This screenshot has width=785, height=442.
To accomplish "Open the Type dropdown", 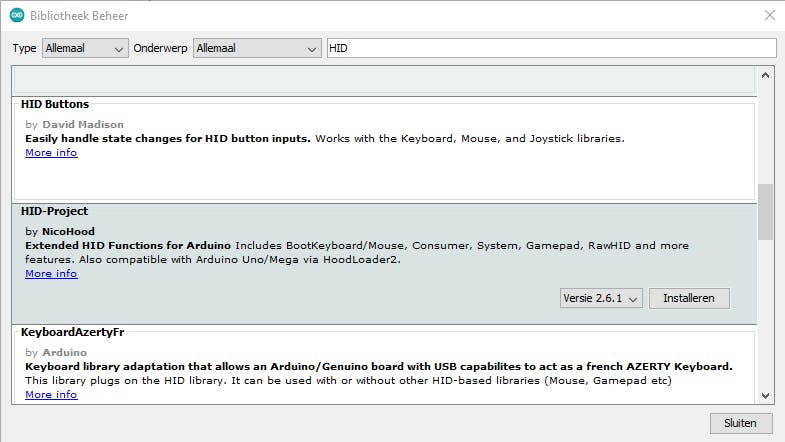I will coord(86,48).
